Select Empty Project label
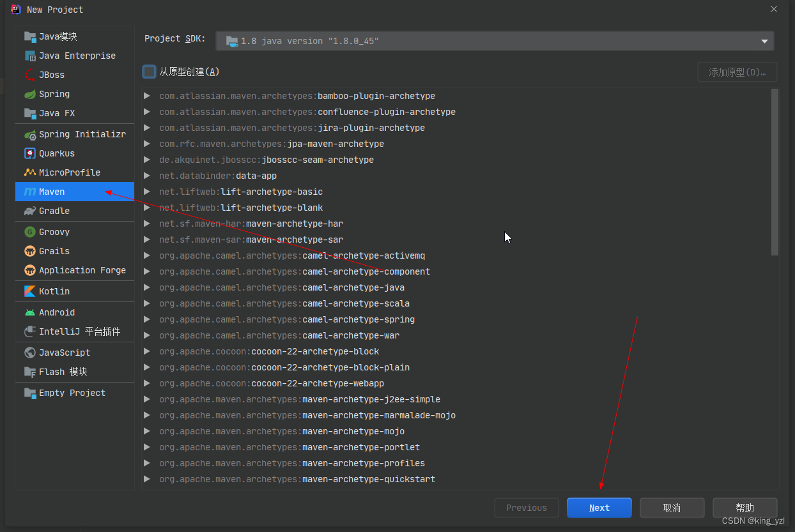The image size is (795, 532). (72, 393)
